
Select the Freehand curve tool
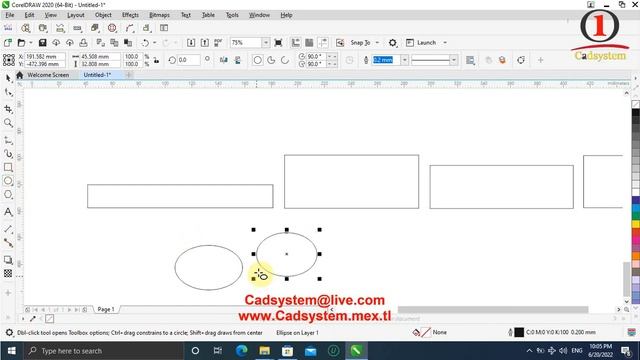(x=8, y=140)
